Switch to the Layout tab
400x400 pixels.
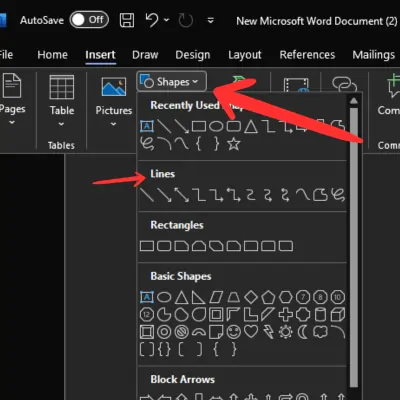245,55
